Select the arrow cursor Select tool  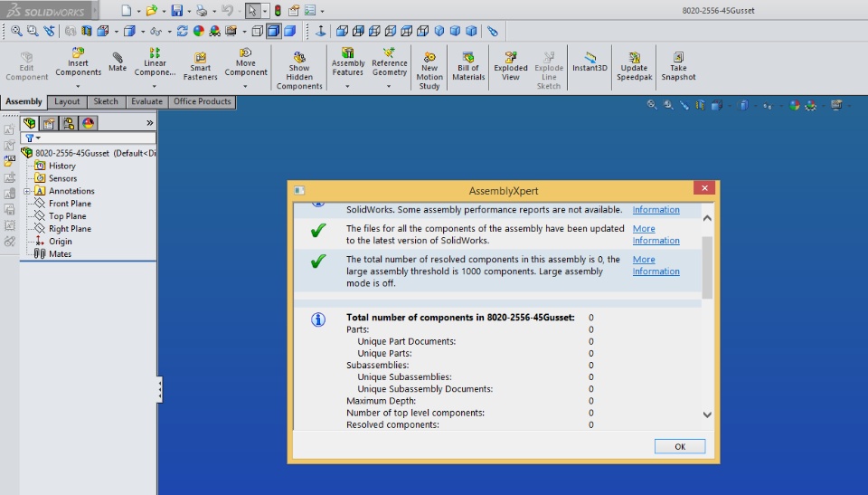tap(252, 11)
